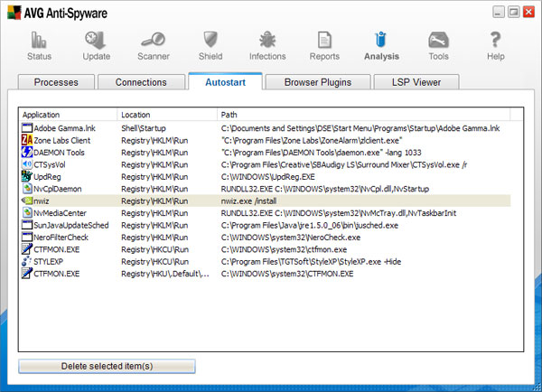Sort by the Path column header

[x=363, y=115]
